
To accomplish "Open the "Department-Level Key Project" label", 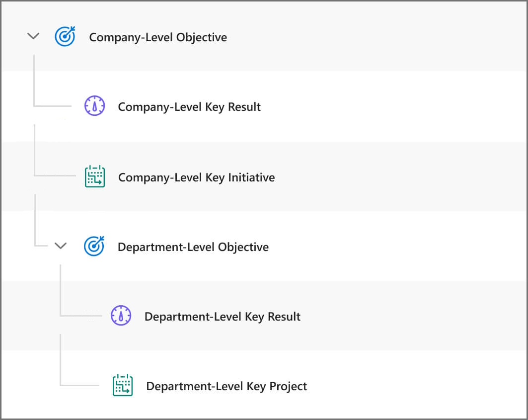I will [x=226, y=386].
